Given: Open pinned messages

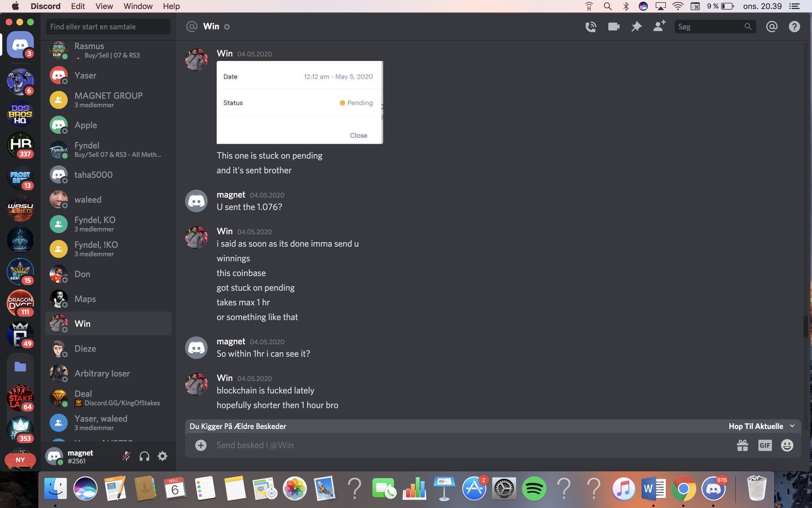Looking at the screenshot, I should pyautogui.click(x=637, y=27).
